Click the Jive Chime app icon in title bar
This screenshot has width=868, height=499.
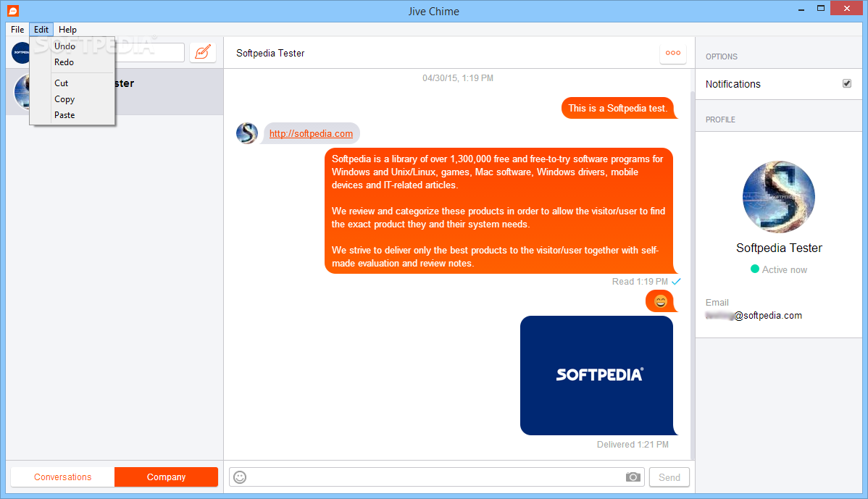point(13,11)
